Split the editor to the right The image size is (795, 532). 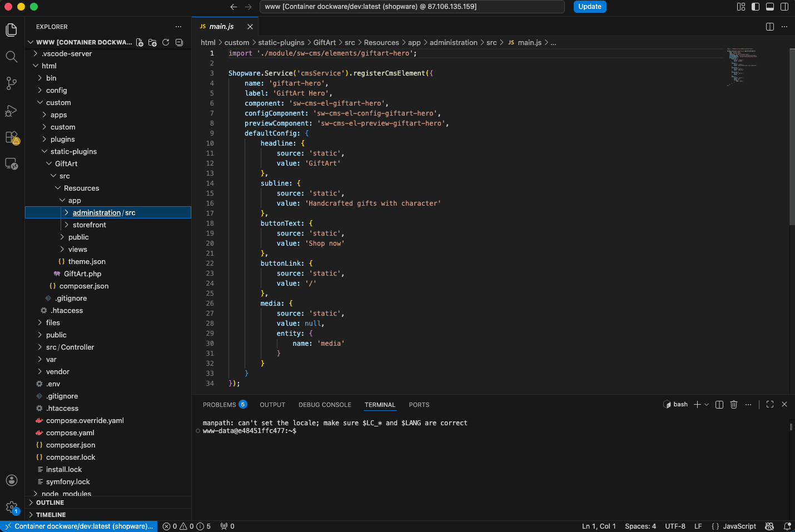770,27
